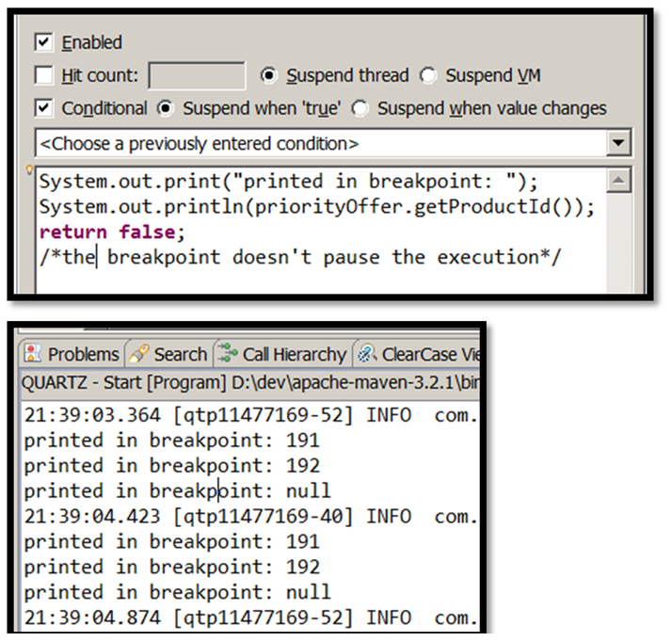Screen dimensions: 672x641
Task: Click the Problems tab icon
Action: tap(33, 354)
